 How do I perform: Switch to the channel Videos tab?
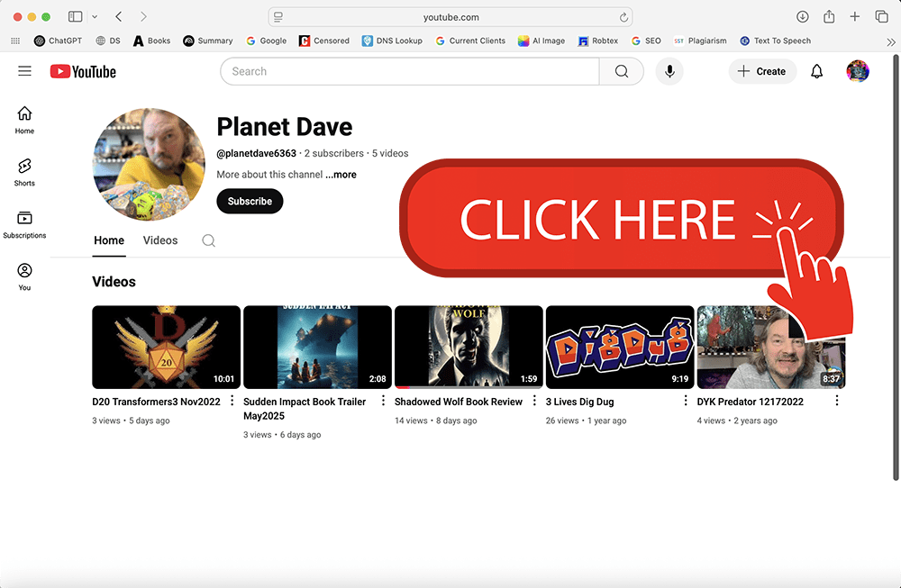click(160, 240)
